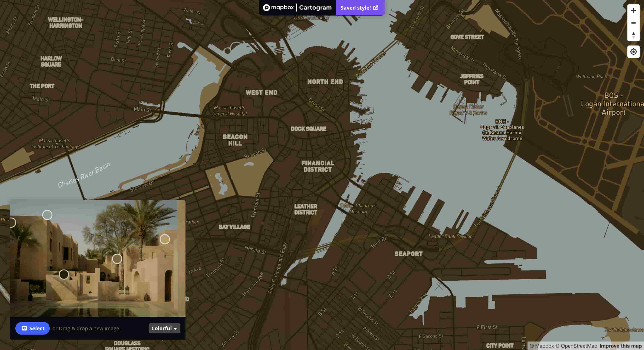Select the tan picker circle near the palm tree
Viewport: 644px width, 350px height.
click(164, 239)
